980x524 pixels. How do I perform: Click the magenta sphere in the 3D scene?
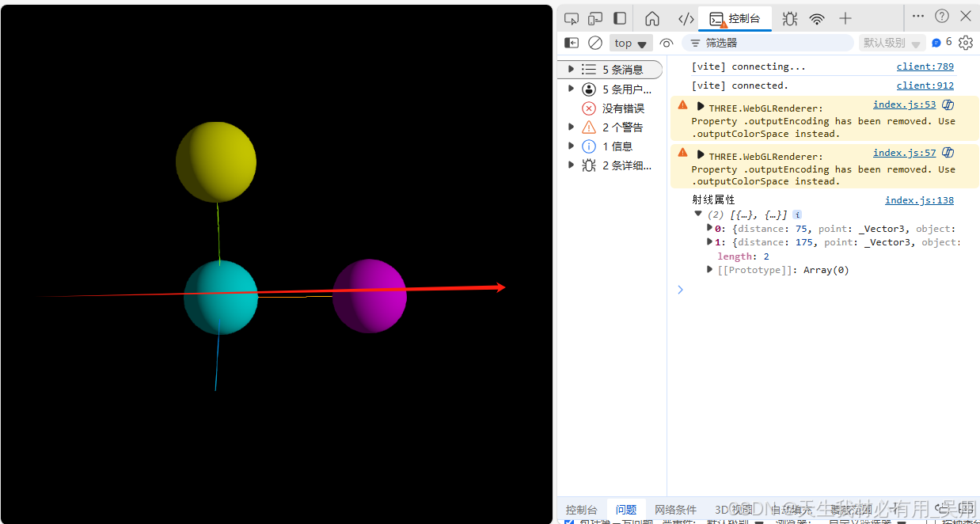coord(369,296)
